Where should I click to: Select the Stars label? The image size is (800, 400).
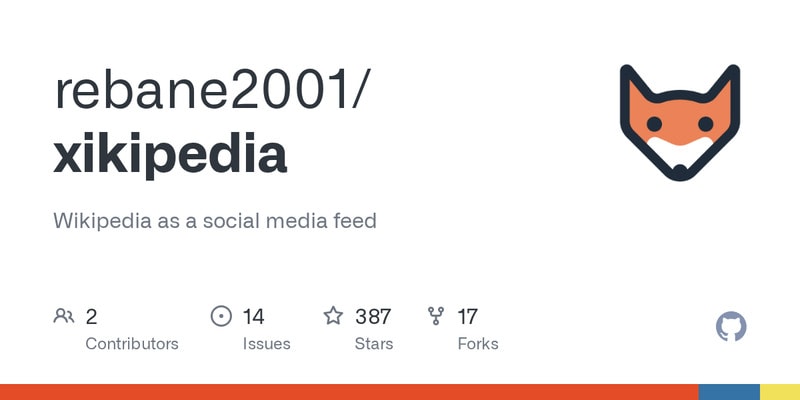(375, 344)
